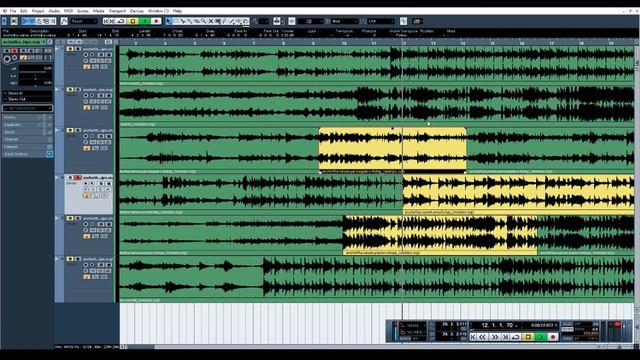Screen dimensions: 640x360
Task: Open the Project menu
Action: coord(38,11)
